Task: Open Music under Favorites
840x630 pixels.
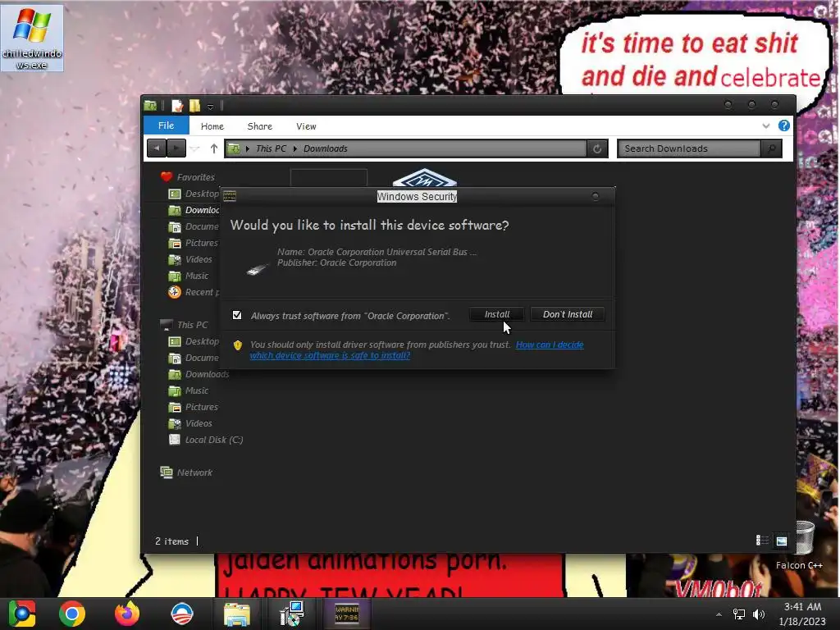Action: 197,276
